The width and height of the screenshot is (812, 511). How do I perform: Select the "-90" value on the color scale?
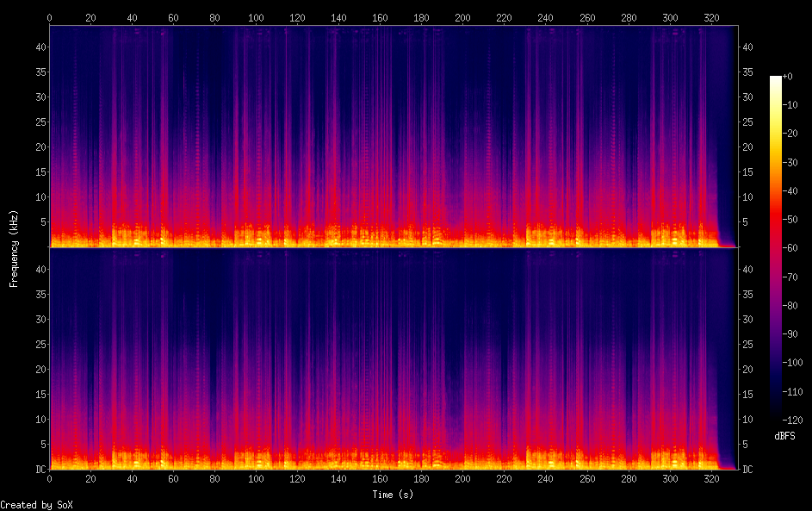point(790,333)
